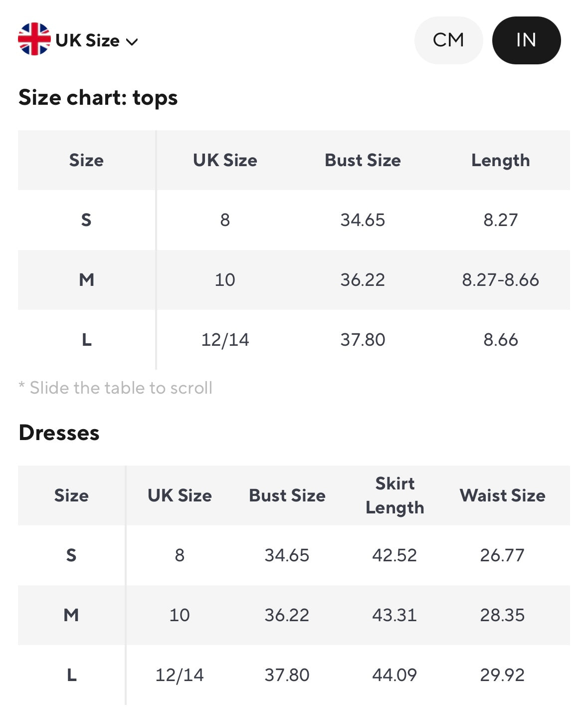Click the UK flag icon
The width and height of the screenshot is (588, 709).
coord(34,39)
